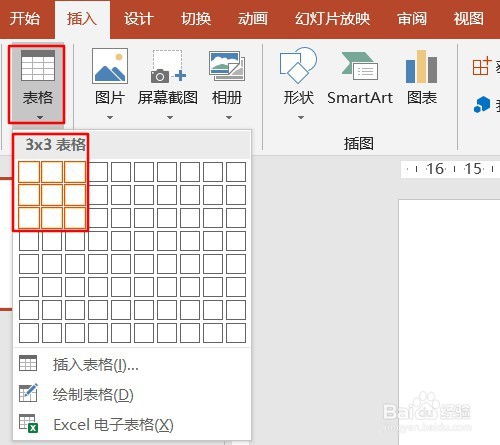Click the Excel spreadsheet icon
Image resolution: width=500 pixels, height=445 pixels.
click(28, 423)
